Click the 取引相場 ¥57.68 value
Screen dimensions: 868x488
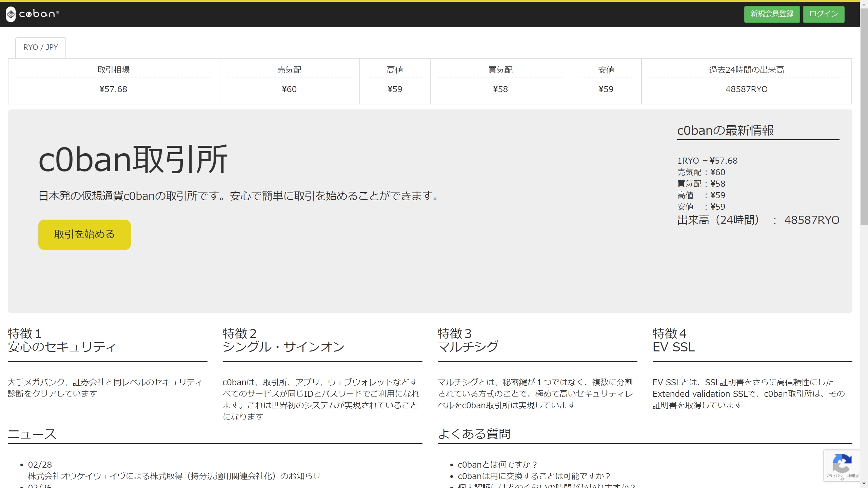pos(113,89)
